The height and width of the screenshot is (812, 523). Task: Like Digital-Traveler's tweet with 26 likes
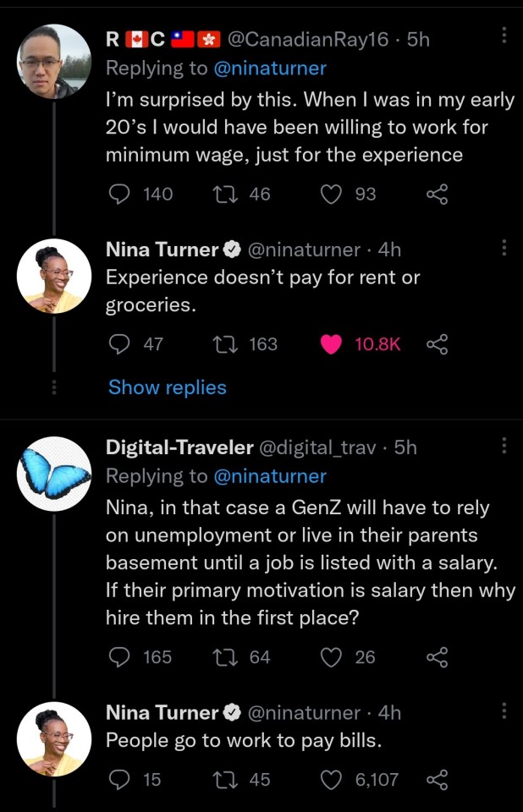pyautogui.click(x=333, y=657)
